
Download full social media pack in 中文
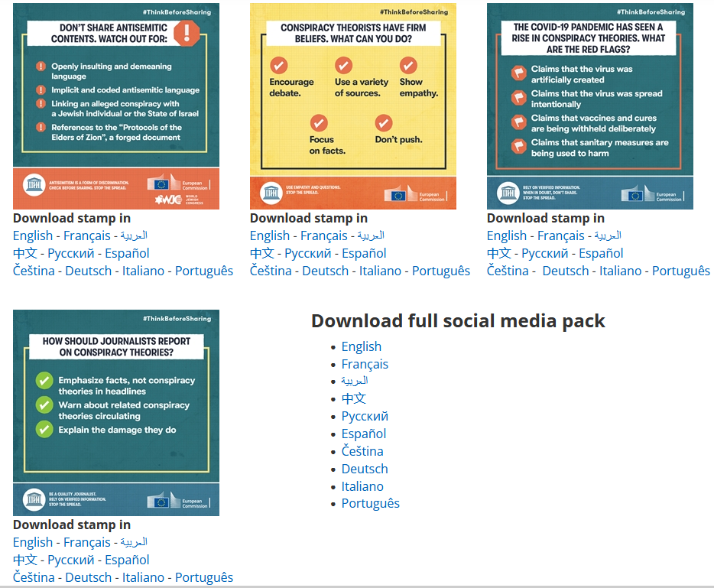pyautogui.click(x=354, y=398)
